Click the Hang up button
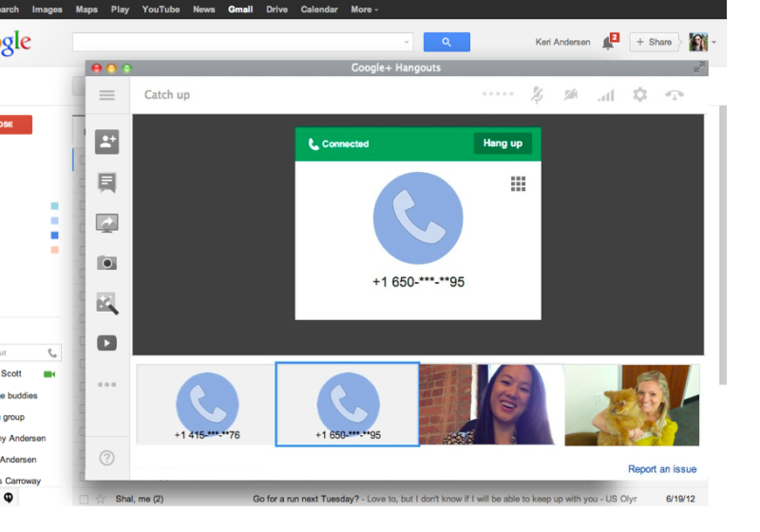 [x=503, y=143]
